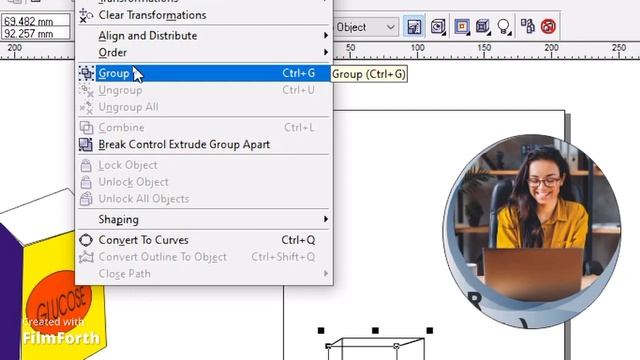Open the Shaping submenu
The image size is (640, 360).
(203, 220)
